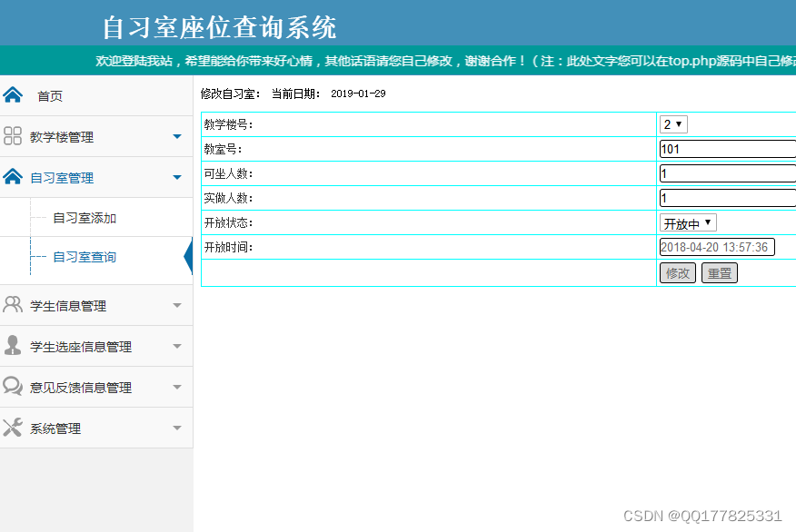Click the wrench icon for 系统管理
The image size is (796, 532).
pos(13,428)
